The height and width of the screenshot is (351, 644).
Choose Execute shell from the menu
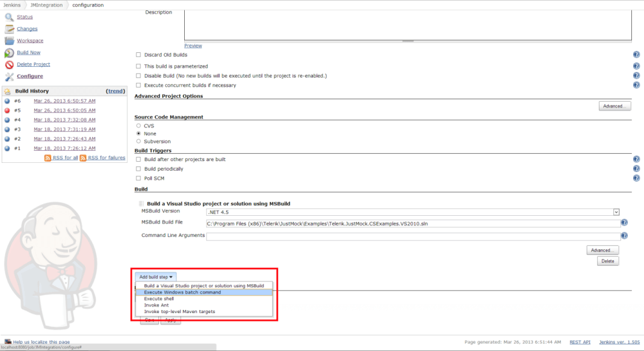click(203, 299)
